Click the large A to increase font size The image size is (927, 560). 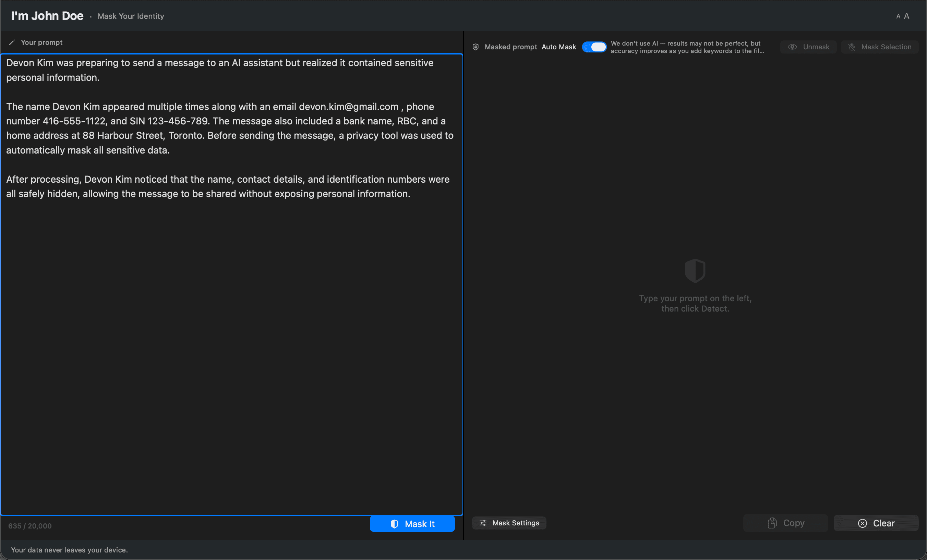pos(907,16)
